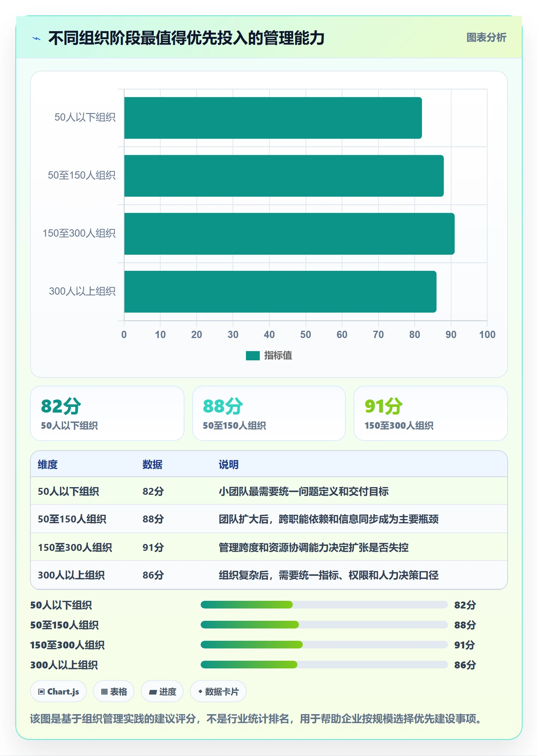Open the 88分 data card

(269, 413)
